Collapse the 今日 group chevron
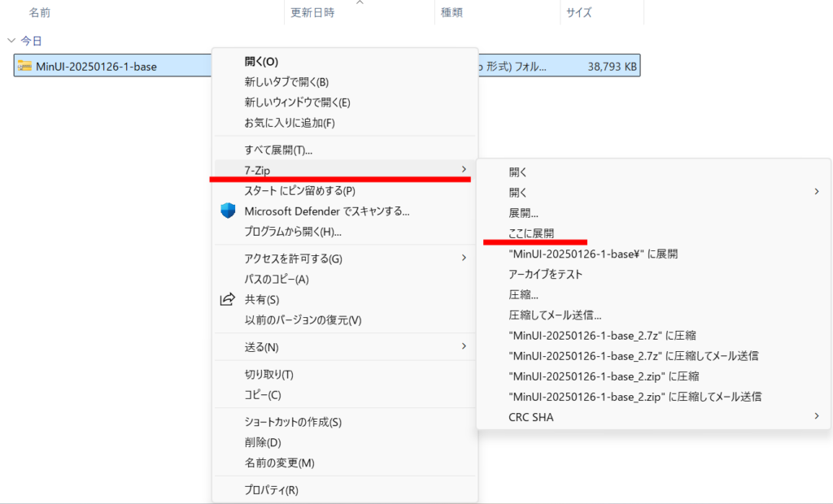Image resolution: width=833 pixels, height=504 pixels. (11, 41)
